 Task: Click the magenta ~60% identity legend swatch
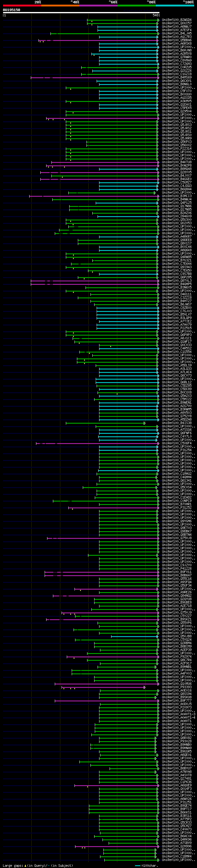tap(98, 6)
